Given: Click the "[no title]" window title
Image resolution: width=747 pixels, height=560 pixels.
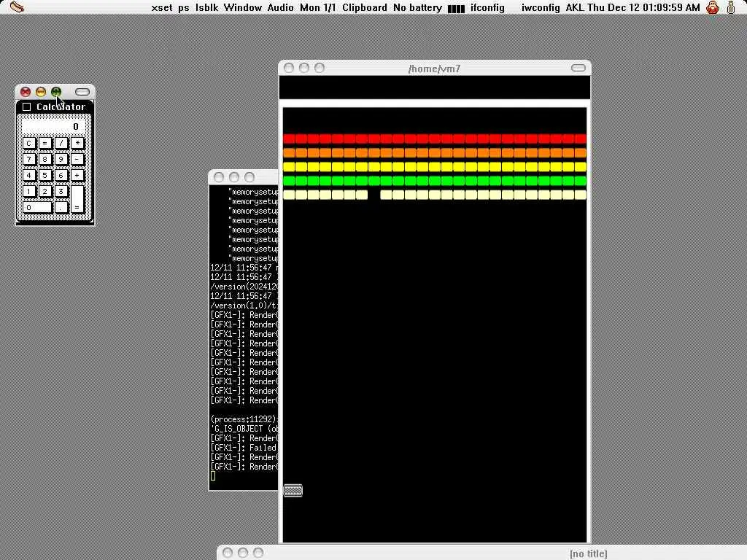Looking at the screenshot, I should point(589,553).
